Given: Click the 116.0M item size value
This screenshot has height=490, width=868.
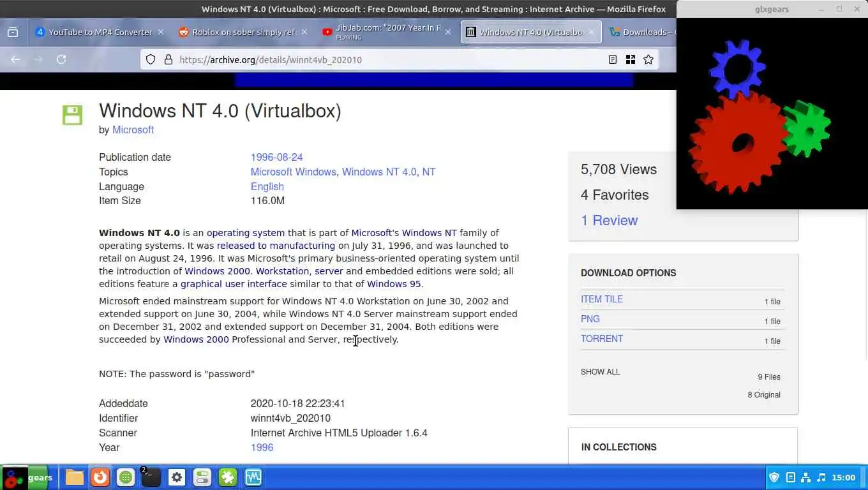Looking at the screenshot, I should [267, 200].
